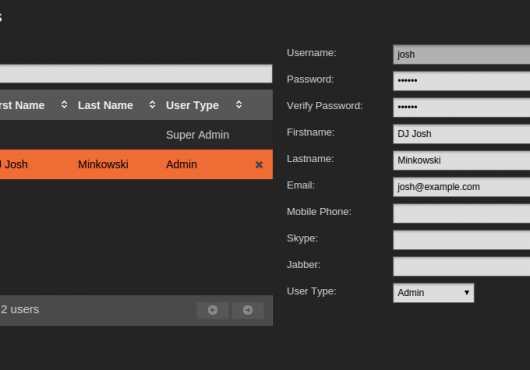
Task: Sort by User Type column arrows
Action: tap(239, 105)
